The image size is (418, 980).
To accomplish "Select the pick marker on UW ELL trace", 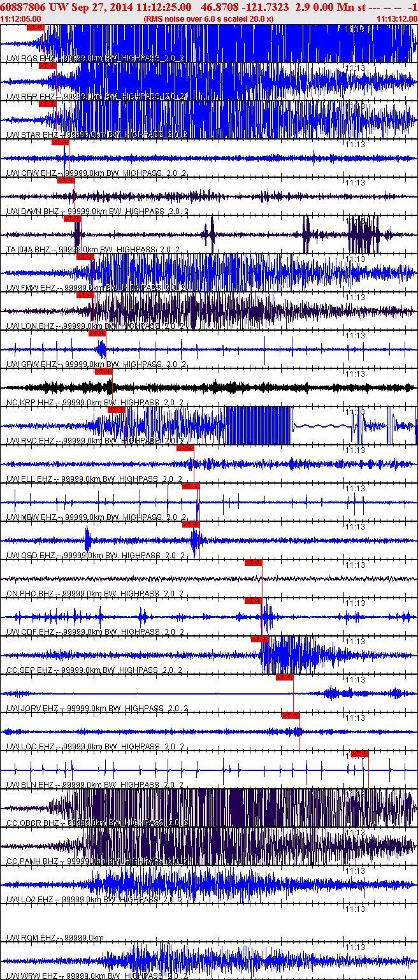I will point(185,448).
